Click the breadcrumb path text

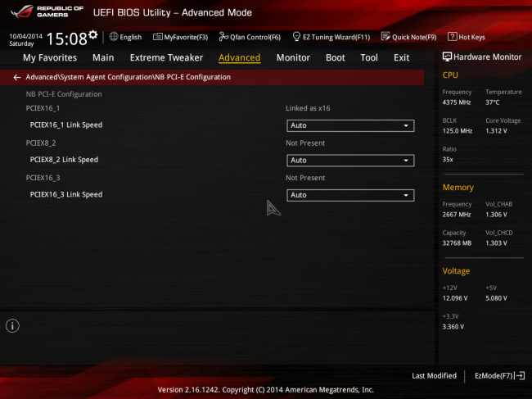point(128,77)
